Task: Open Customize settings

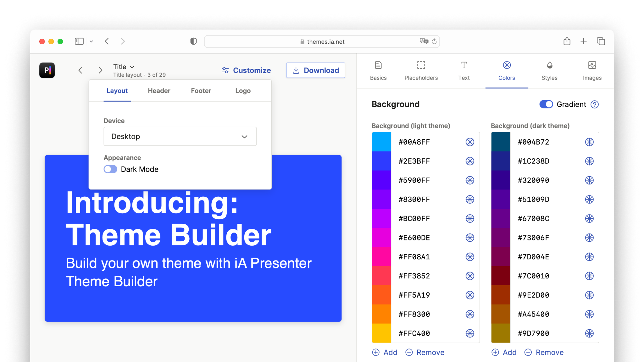Action: 246,70
